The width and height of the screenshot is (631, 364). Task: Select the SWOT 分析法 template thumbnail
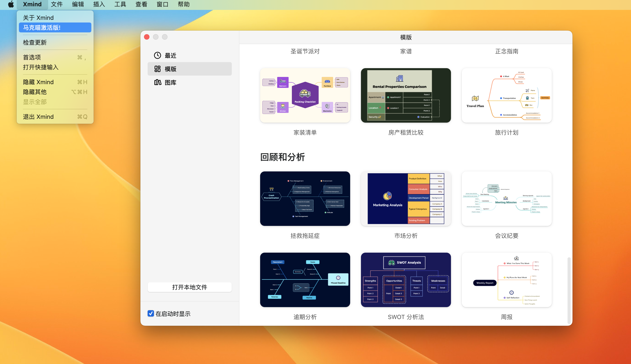click(406, 279)
